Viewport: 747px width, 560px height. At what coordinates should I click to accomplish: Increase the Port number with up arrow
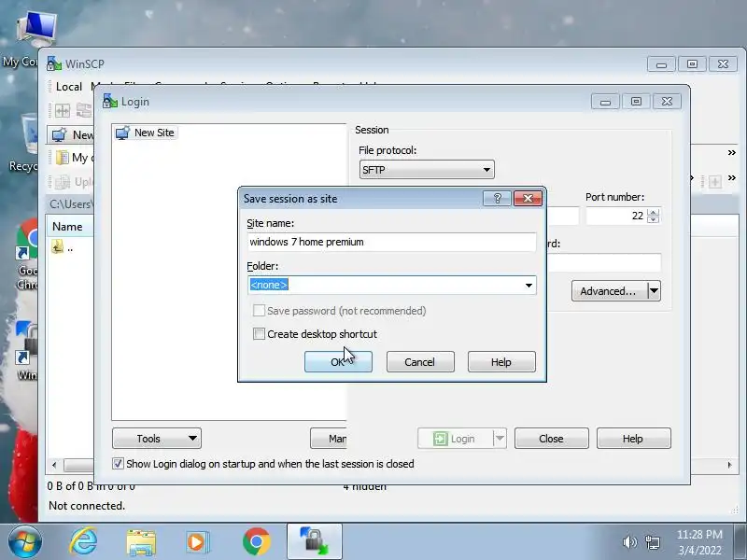(653, 212)
